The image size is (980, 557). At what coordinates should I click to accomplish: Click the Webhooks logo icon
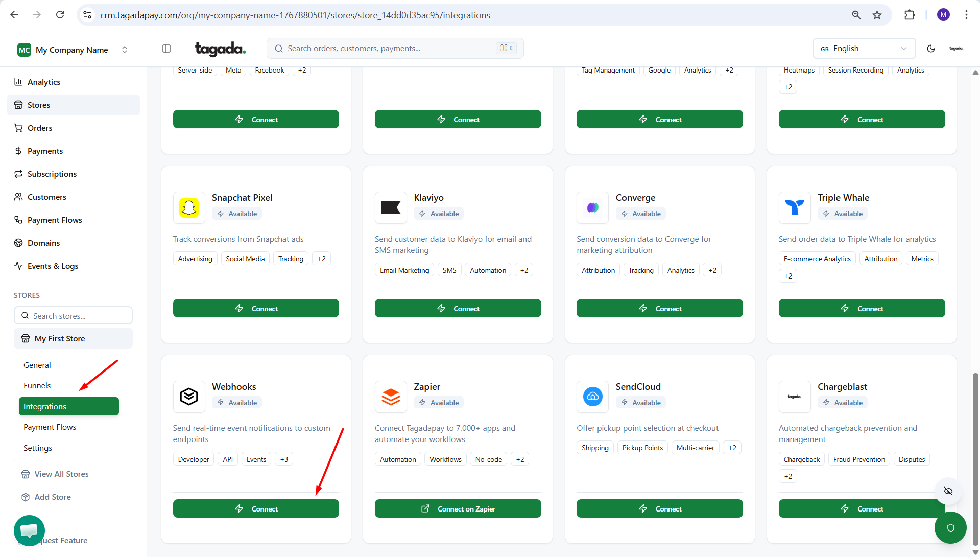point(189,397)
